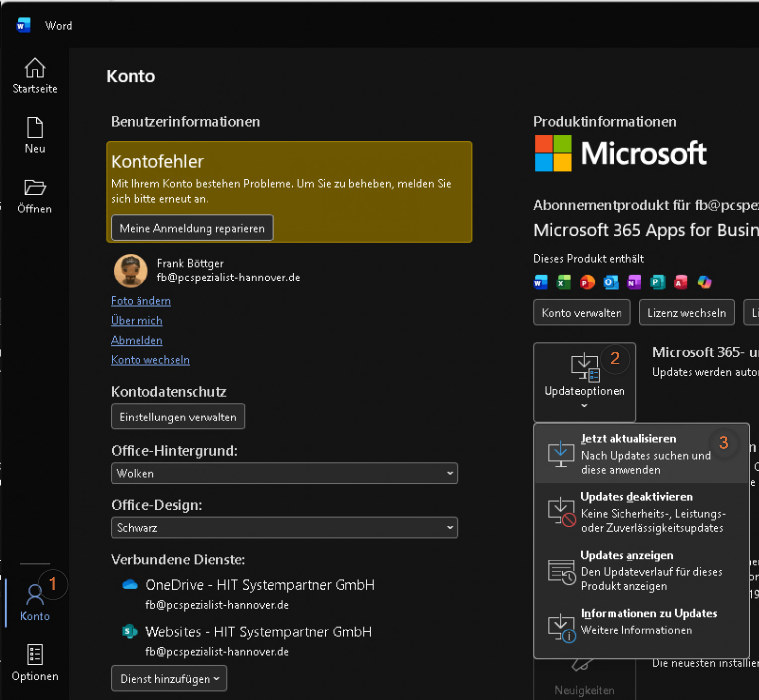The image size is (759, 700).
Task: Open the Öffnen folder icon
Action: click(35, 188)
